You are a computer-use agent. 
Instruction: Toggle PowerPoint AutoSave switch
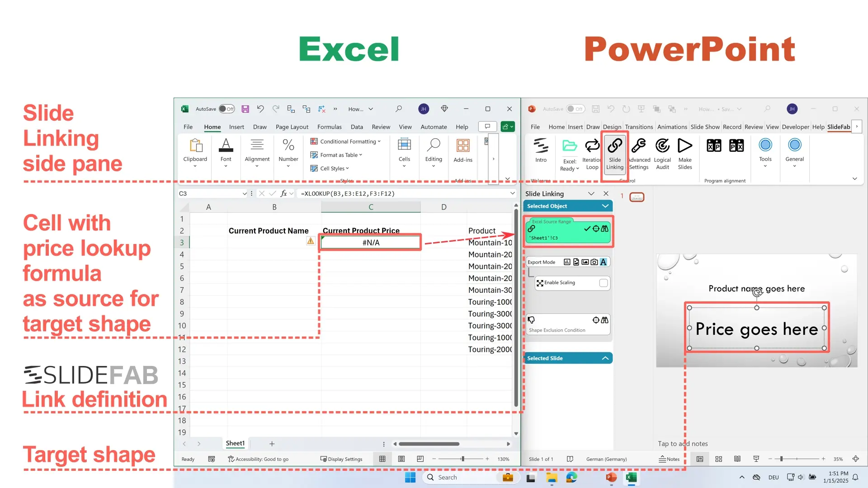click(576, 109)
